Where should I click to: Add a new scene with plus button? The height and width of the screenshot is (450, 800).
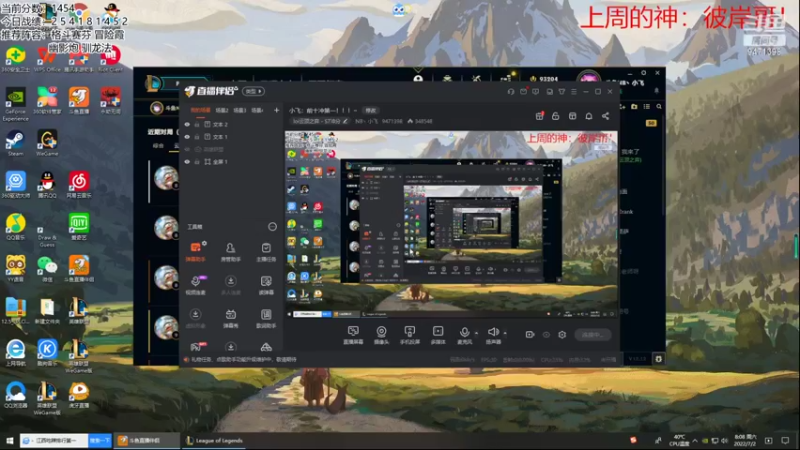tap(277, 110)
